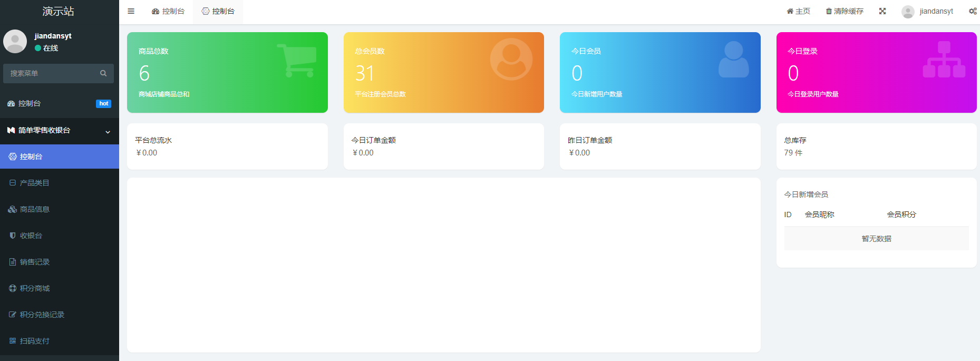Select the active second 控制台 tab
The image size is (980, 361).
[x=218, y=12]
